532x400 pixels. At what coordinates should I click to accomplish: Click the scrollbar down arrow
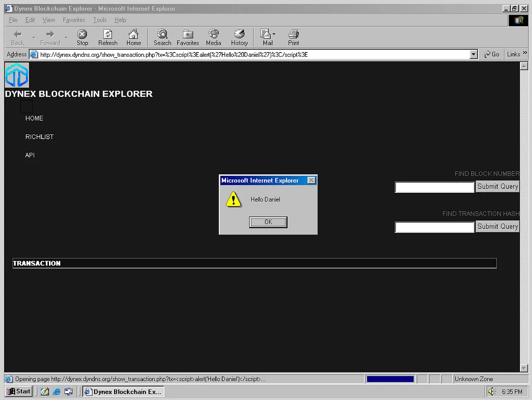(524, 368)
